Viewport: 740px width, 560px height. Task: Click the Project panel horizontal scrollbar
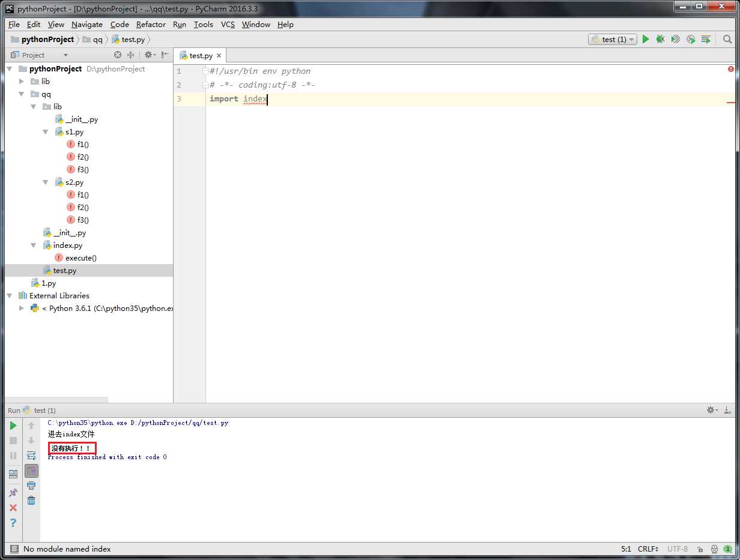pos(56,399)
